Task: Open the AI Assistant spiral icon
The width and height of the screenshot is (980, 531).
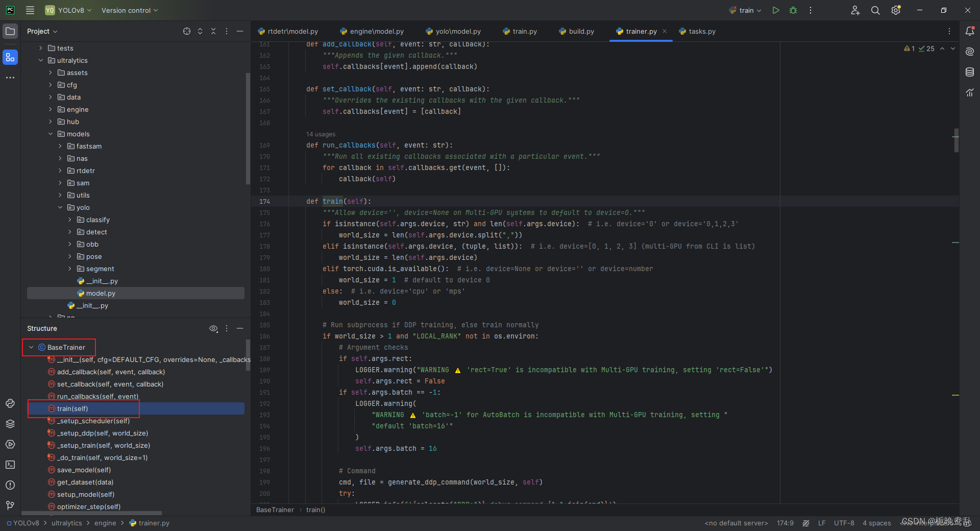Action: 970,52
